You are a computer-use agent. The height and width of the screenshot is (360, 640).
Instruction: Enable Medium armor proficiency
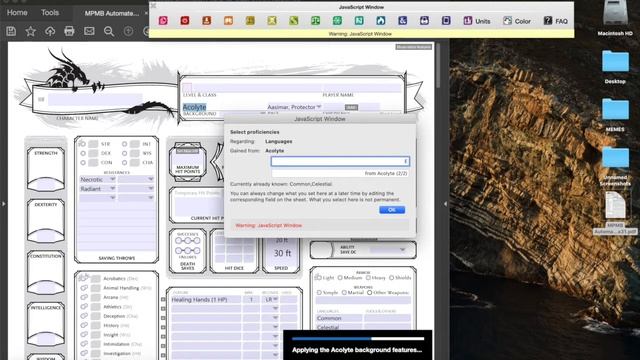340,278
